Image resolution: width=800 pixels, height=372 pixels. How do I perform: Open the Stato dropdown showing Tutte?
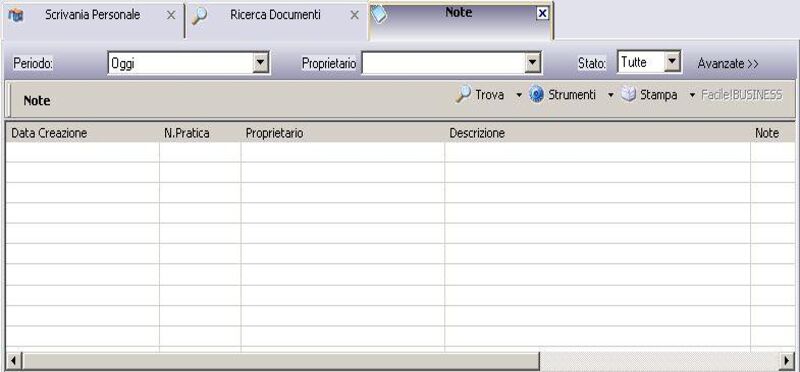click(x=673, y=62)
